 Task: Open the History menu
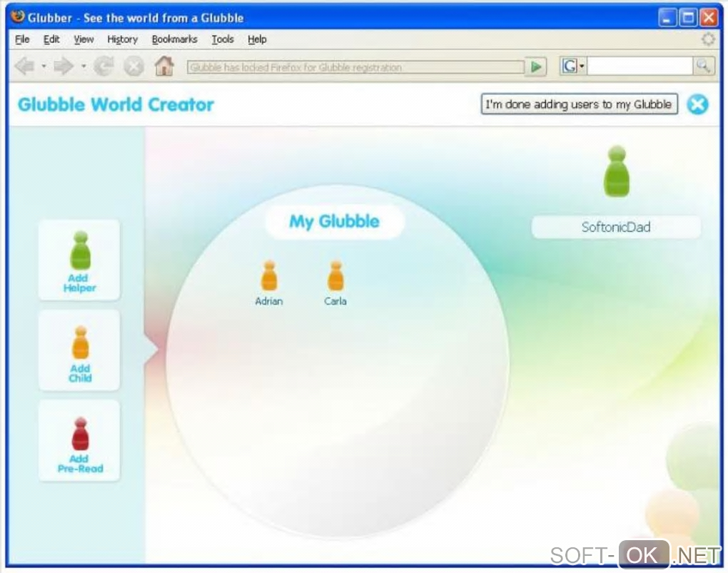pos(123,39)
